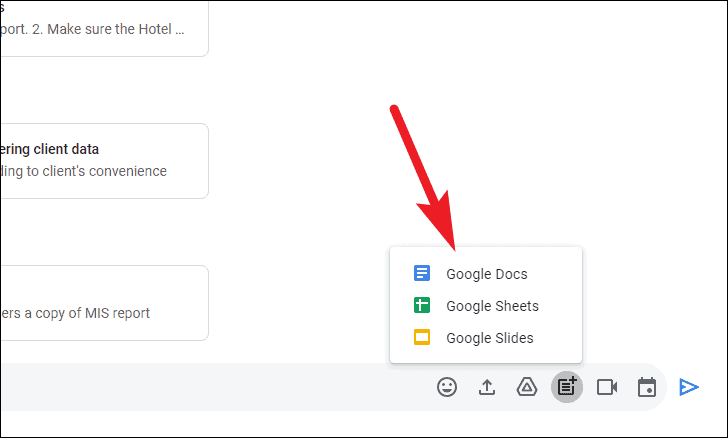The height and width of the screenshot is (438, 728).
Task: Choose Google Sheets from the menu
Action: [x=486, y=306]
